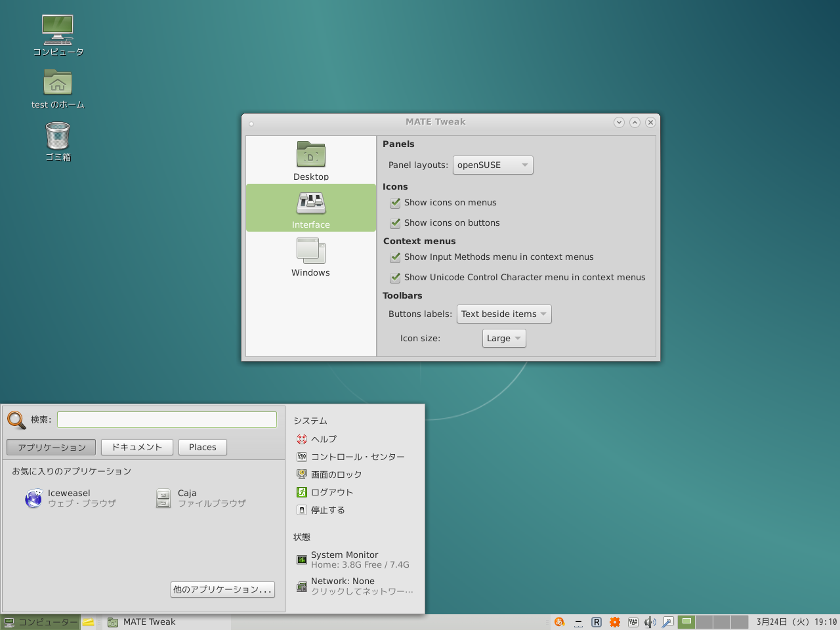Maximize the MATE Tweak window

[x=635, y=122]
